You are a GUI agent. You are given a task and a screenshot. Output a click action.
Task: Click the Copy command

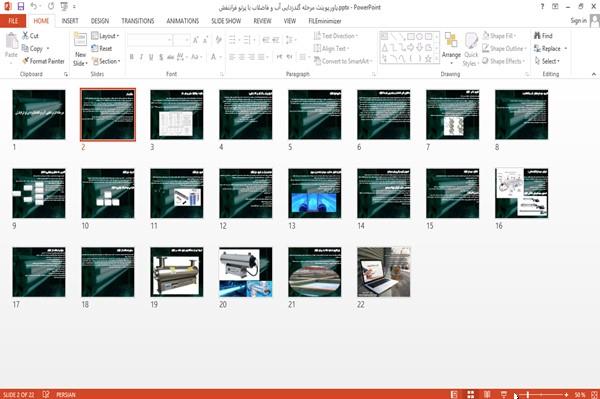tap(32, 49)
